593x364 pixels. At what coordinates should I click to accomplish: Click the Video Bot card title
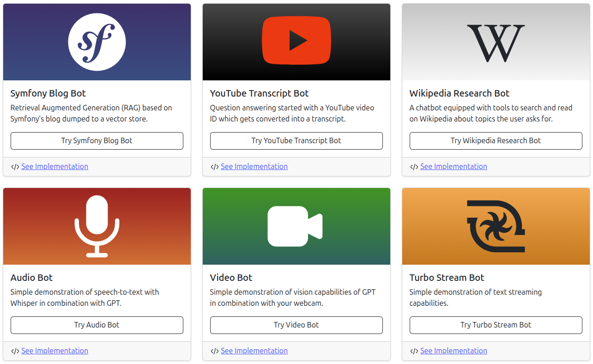[231, 278]
